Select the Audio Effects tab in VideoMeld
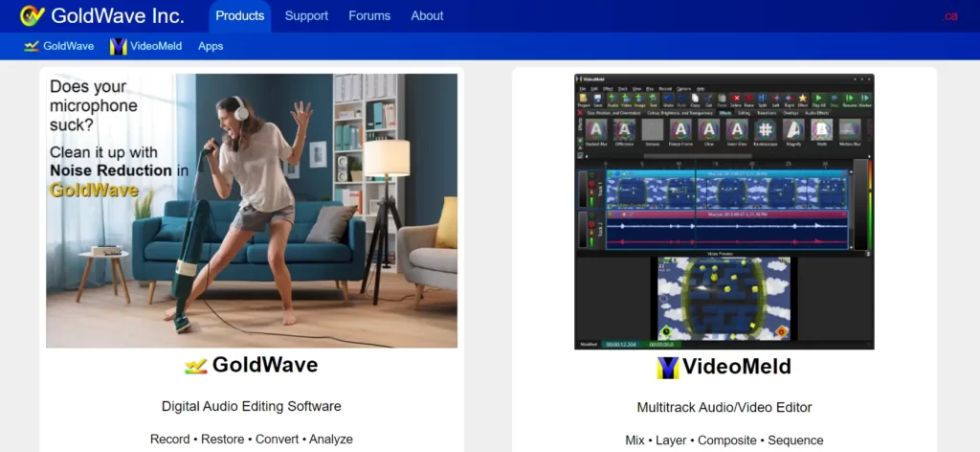 tap(817, 113)
